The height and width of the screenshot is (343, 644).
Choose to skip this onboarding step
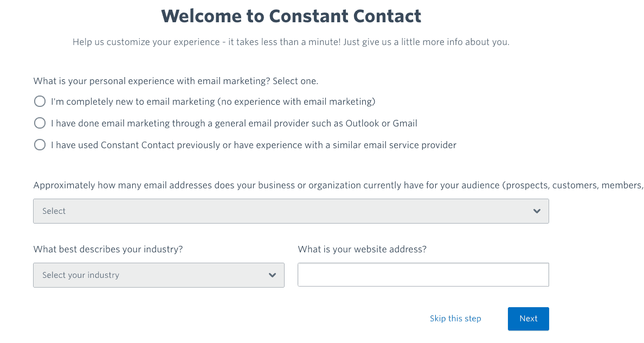[x=455, y=319]
